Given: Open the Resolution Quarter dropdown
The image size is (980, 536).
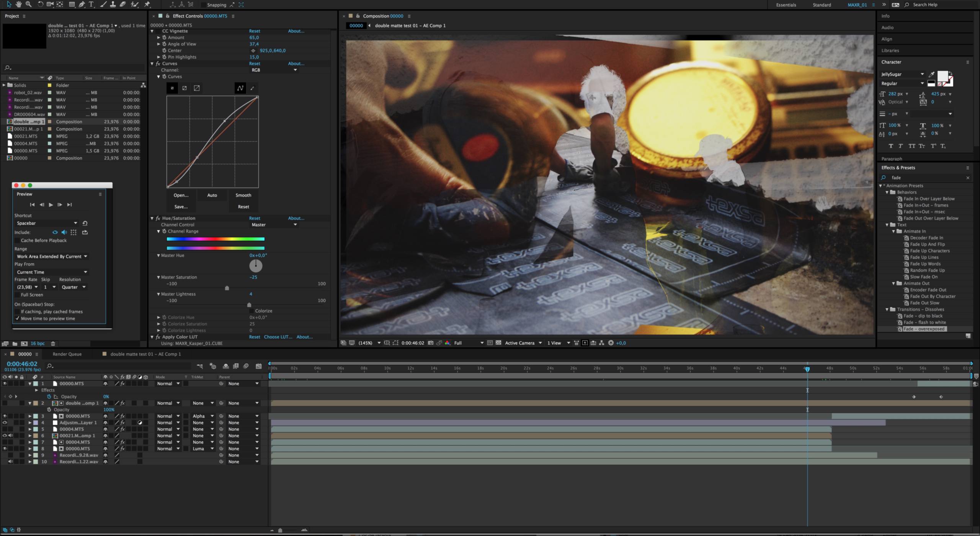Looking at the screenshot, I should [73, 287].
